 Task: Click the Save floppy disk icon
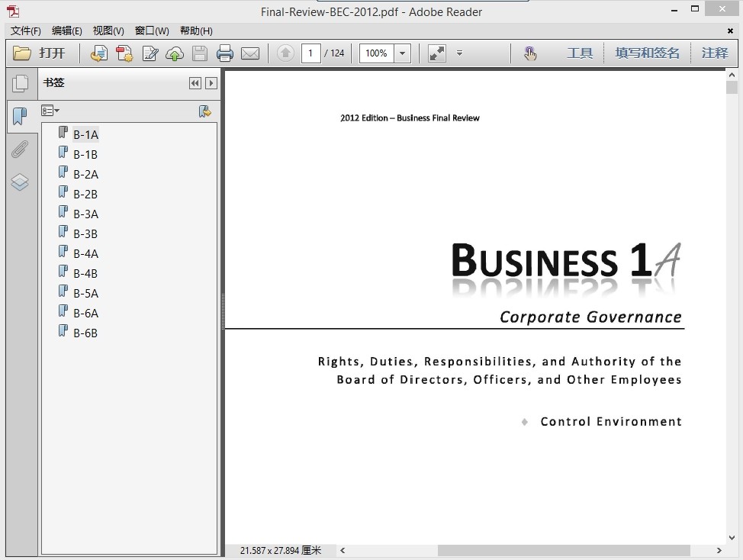[199, 53]
